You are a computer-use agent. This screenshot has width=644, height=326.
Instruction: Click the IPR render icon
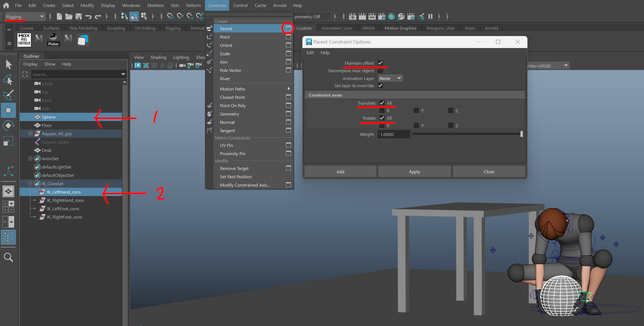372,16
